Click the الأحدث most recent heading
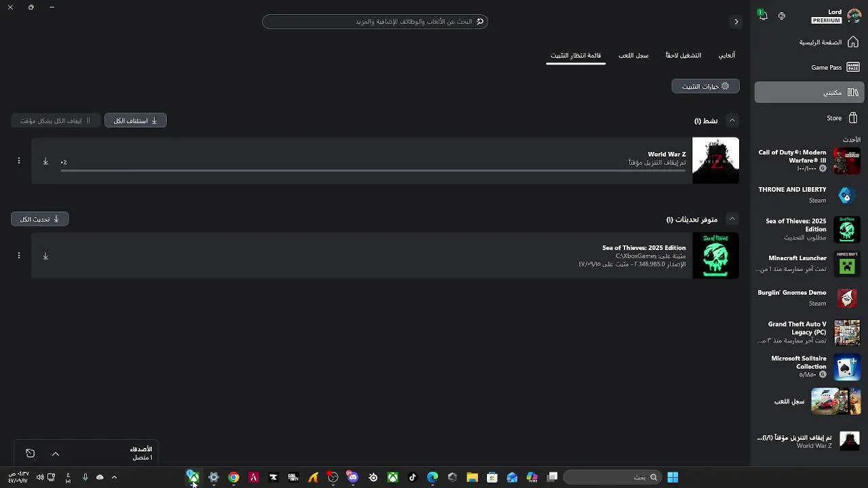Image resolution: width=868 pixels, height=488 pixels. pos(851,140)
